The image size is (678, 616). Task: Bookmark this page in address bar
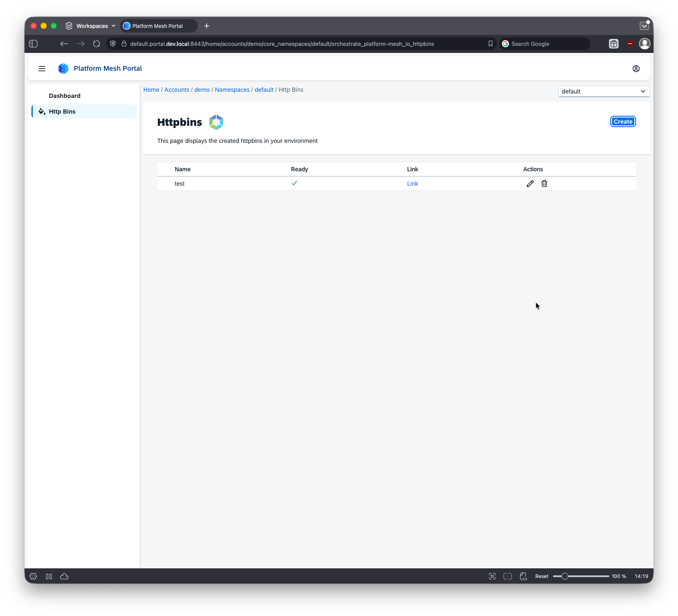(x=491, y=44)
